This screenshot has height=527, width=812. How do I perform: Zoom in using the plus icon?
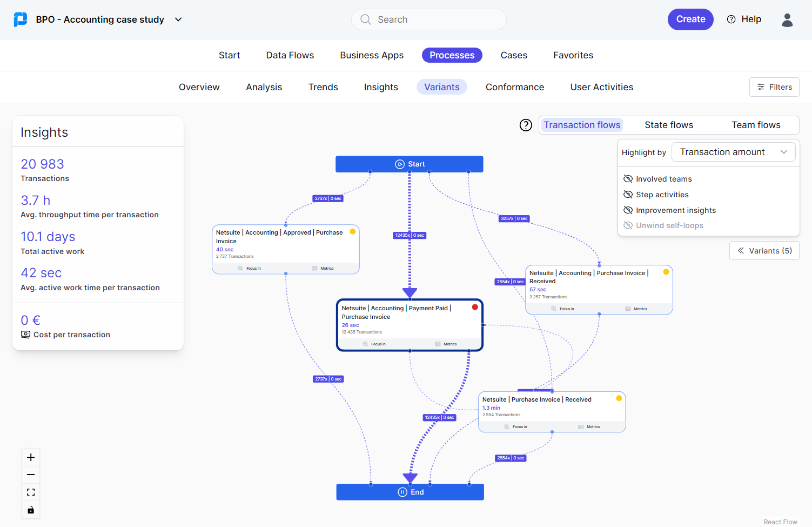(x=30, y=457)
